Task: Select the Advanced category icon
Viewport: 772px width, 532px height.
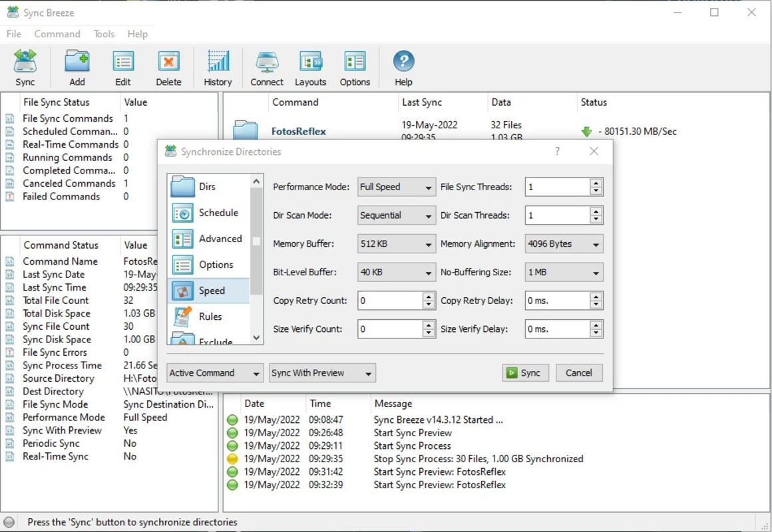Action: [182, 239]
